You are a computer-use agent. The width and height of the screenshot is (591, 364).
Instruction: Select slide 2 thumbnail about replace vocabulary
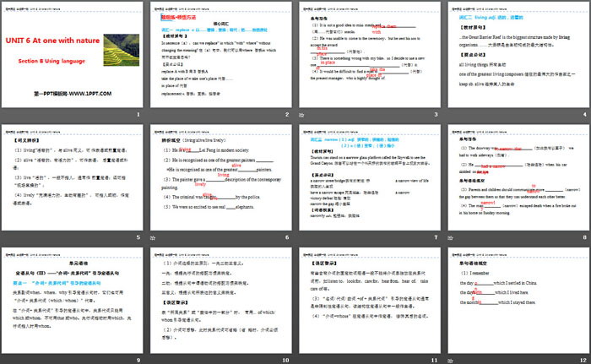point(221,55)
